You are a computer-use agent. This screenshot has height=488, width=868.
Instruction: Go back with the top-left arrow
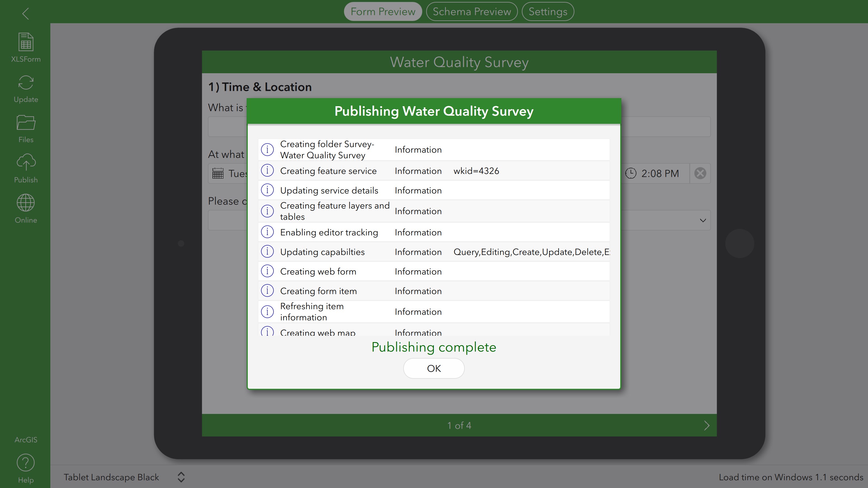click(x=26, y=14)
